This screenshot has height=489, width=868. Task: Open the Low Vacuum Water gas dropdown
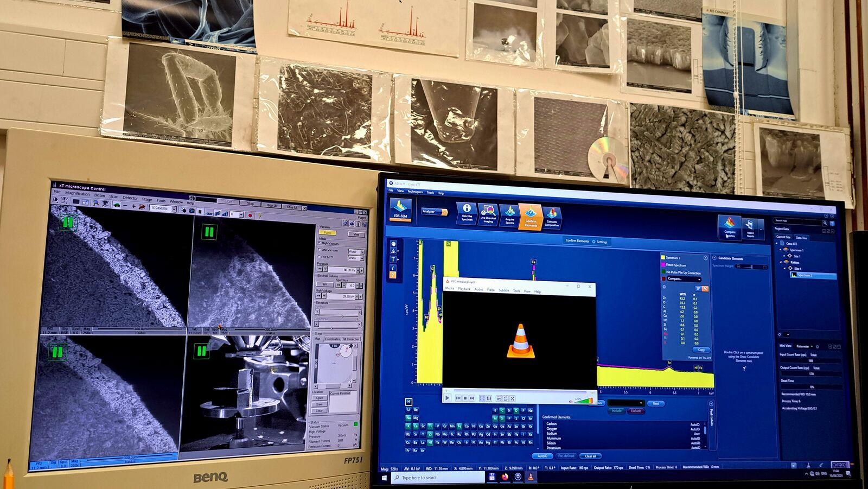(x=356, y=252)
